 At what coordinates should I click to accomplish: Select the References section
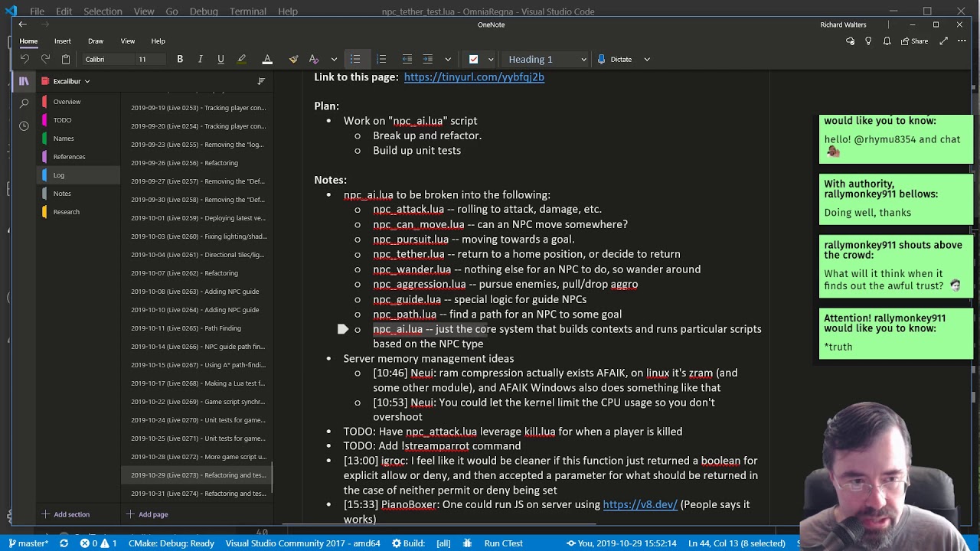pyautogui.click(x=79, y=157)
